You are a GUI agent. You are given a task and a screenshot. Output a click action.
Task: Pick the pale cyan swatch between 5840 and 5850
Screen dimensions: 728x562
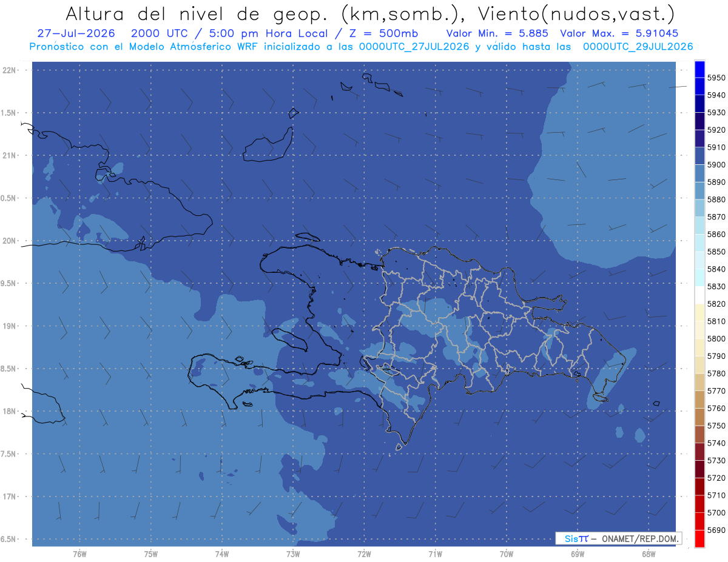pyautogui.click(x=699, y=260)
